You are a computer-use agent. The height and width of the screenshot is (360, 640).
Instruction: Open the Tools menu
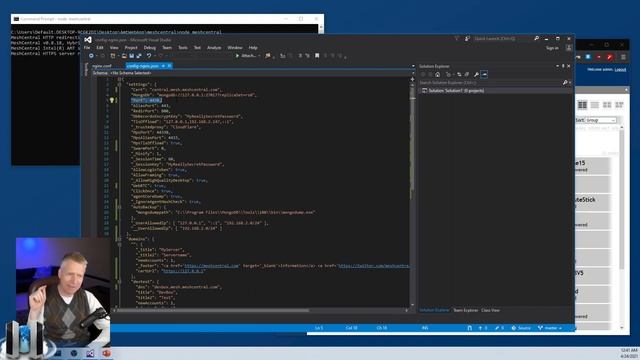click(x=183, y=48)
